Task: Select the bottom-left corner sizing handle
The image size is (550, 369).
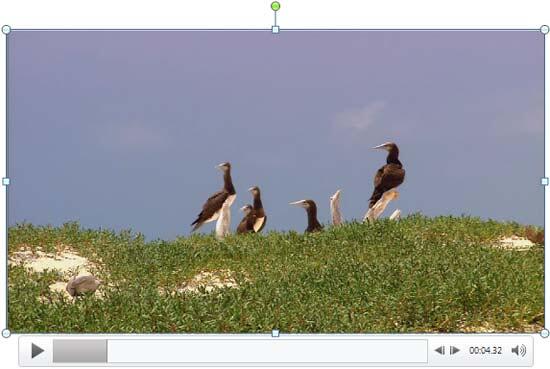Action: coord(6,333)
